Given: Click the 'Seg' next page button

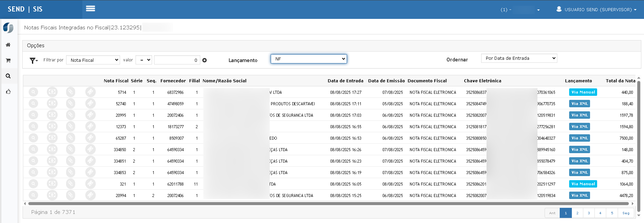Looking at the screenshot, I should [626, 213].
